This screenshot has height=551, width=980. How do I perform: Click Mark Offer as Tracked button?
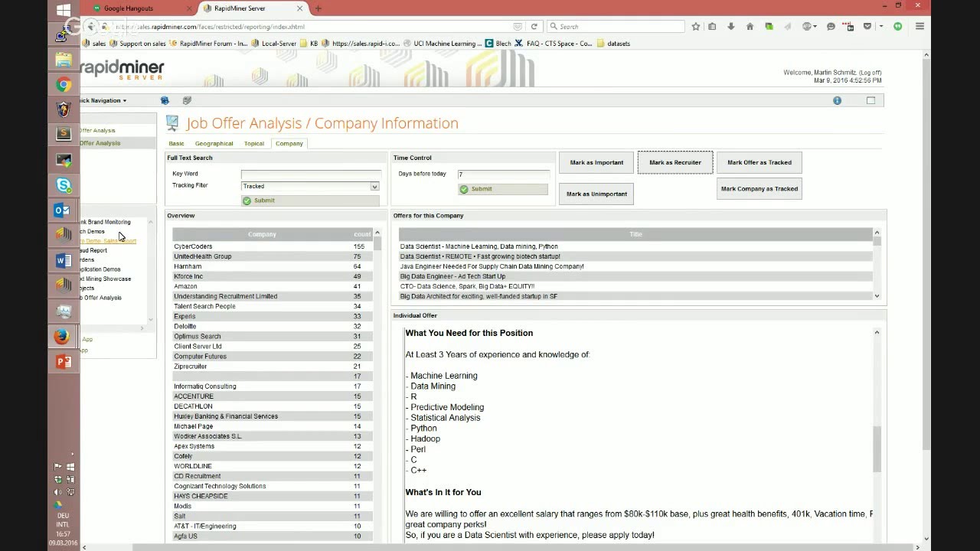[x=759, y=162]
